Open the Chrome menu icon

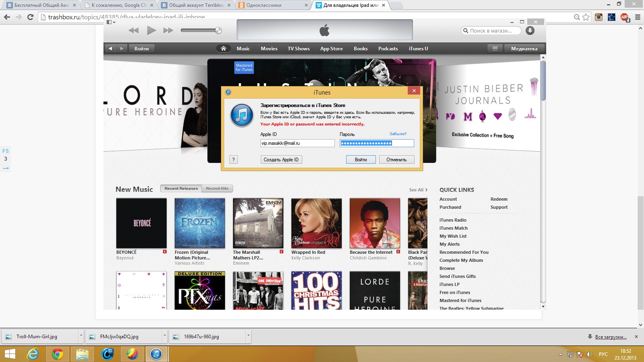point(638,17)
